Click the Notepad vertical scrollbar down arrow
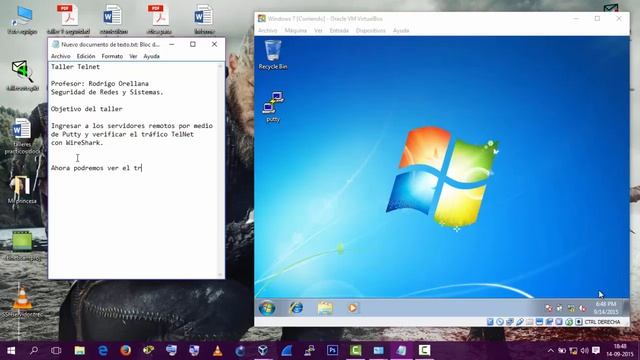Screen dimensions: 640x360 pos(220,275)
